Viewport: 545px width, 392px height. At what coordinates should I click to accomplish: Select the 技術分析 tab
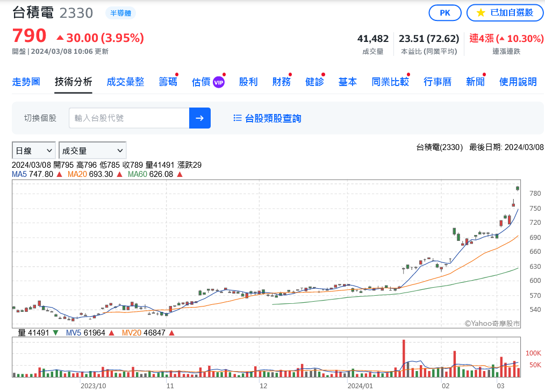pos(73,82)
